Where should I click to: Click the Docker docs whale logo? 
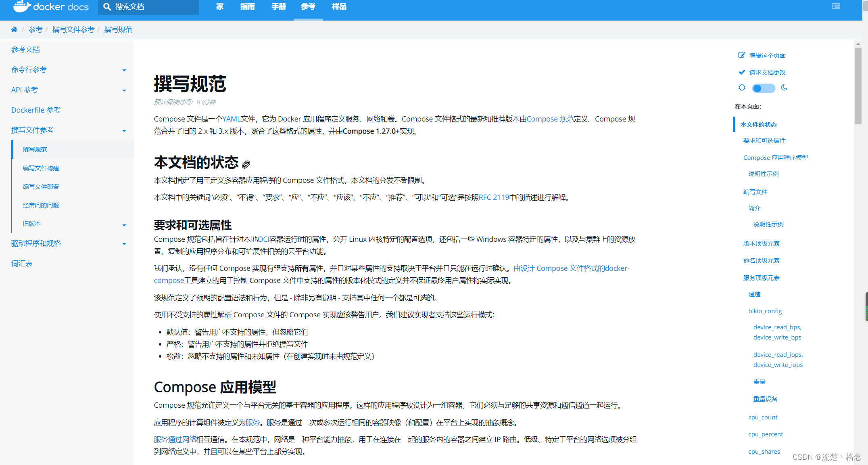tap(22, 6)
